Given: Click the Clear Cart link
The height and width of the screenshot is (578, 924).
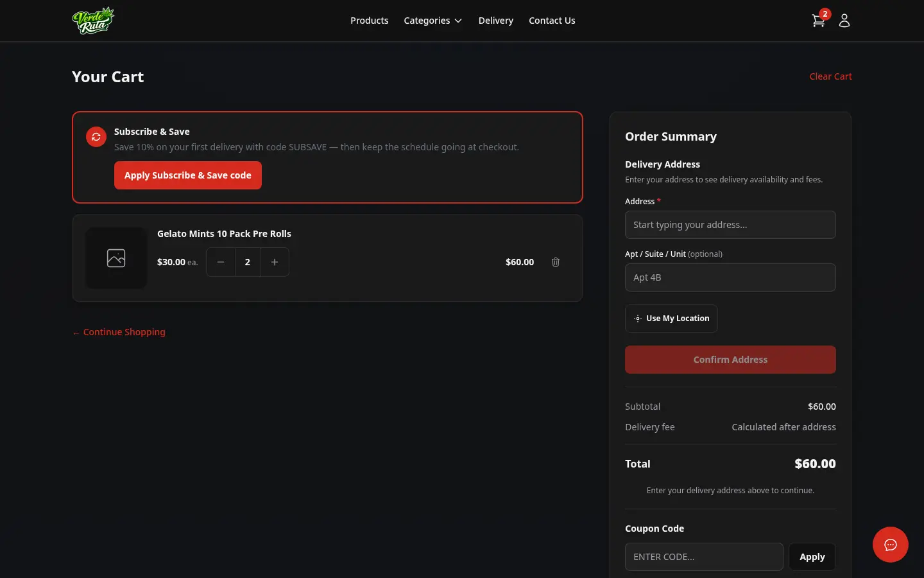Looking at the screenshot, I should pyautogui.click(x=830, y=76).
